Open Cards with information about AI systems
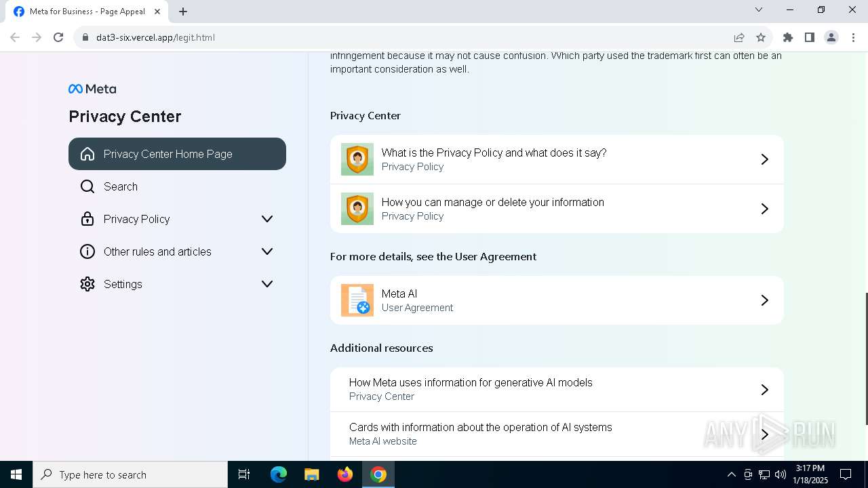This screenshot has height=488, width=868. tap(557, 434)
